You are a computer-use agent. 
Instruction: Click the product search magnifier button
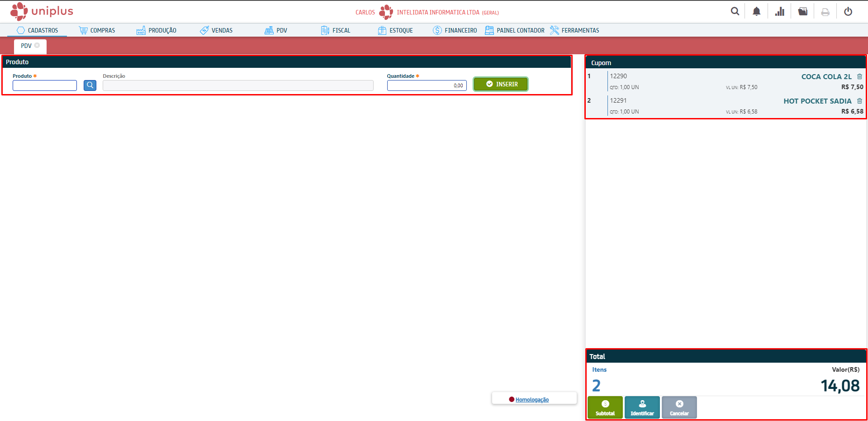coord(90,85)
